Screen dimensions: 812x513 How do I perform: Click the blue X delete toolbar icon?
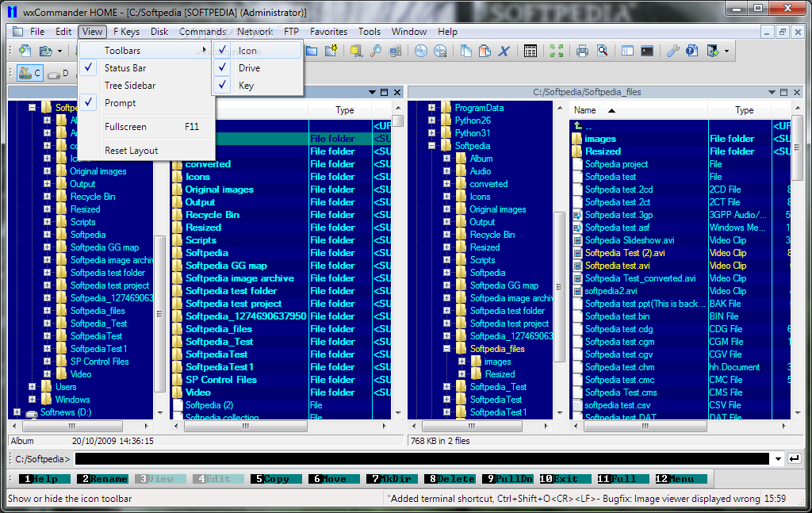(x=504, y=51)
